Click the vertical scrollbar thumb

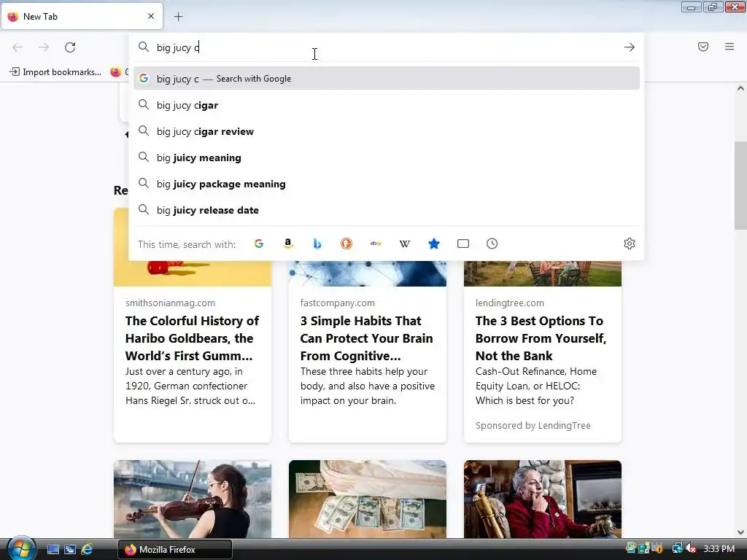click(740, 186)
